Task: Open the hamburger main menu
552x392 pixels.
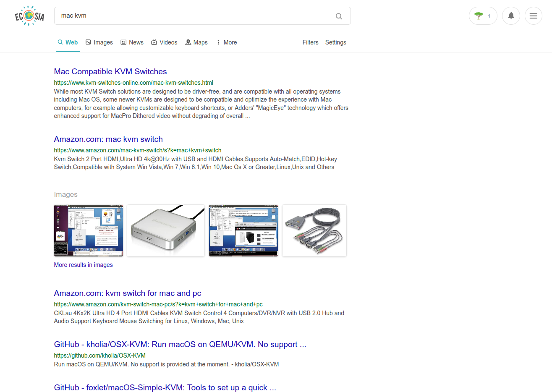Action: click(x=533, y=16)
